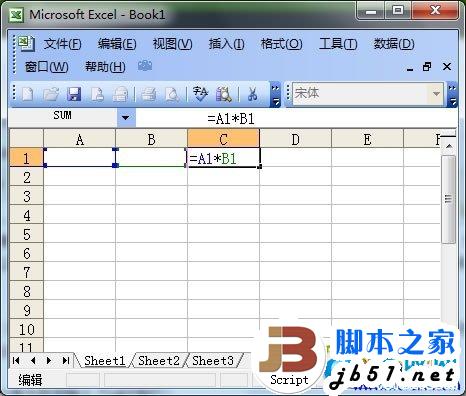Open the 格式(O) menu

(281, 44)
